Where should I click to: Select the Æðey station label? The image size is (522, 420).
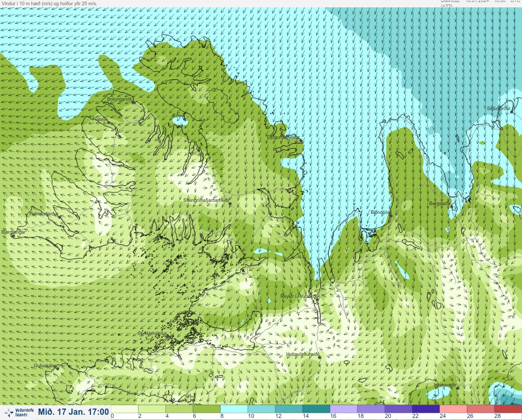click(x=177, y=116)
